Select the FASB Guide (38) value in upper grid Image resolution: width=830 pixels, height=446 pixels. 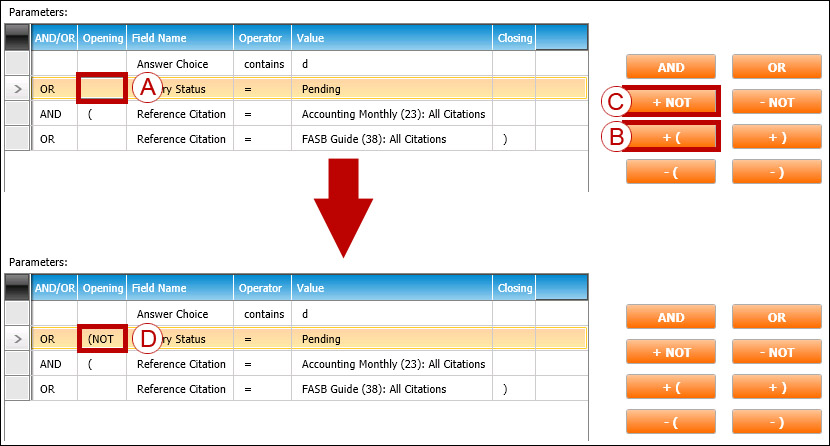coord(373,139)
